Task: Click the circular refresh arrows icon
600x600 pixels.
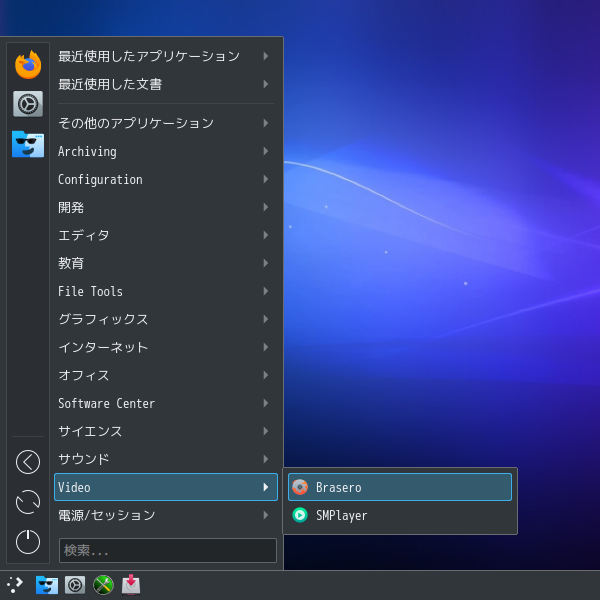Action: pyautogui.click(x=28, y=502)
